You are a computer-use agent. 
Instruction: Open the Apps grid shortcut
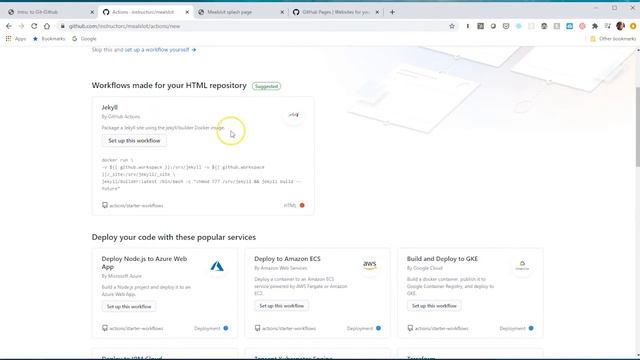pos(16,39)
